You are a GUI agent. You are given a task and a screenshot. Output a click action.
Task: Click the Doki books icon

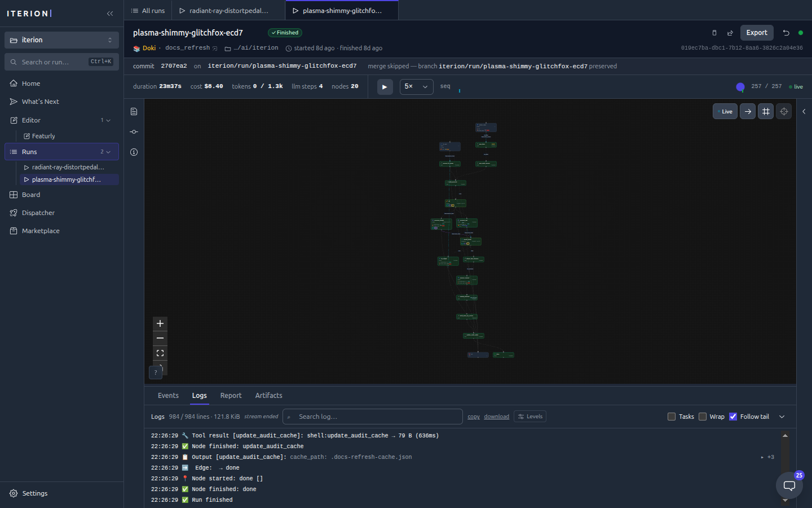pos(136,49)
